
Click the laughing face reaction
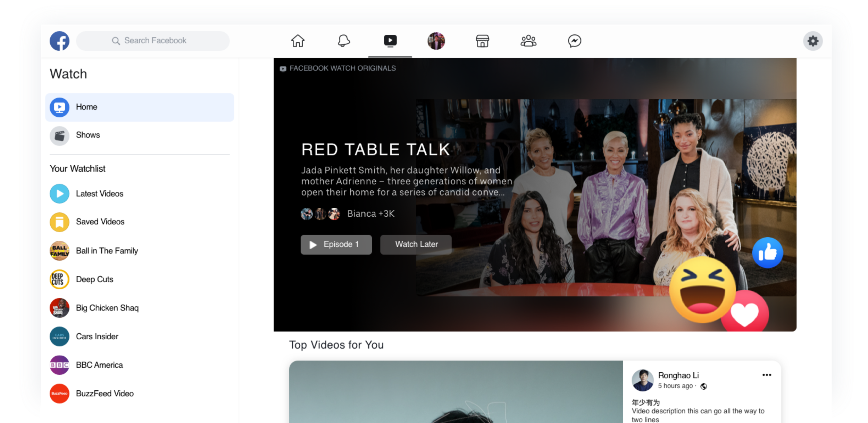tap(702, 290)
